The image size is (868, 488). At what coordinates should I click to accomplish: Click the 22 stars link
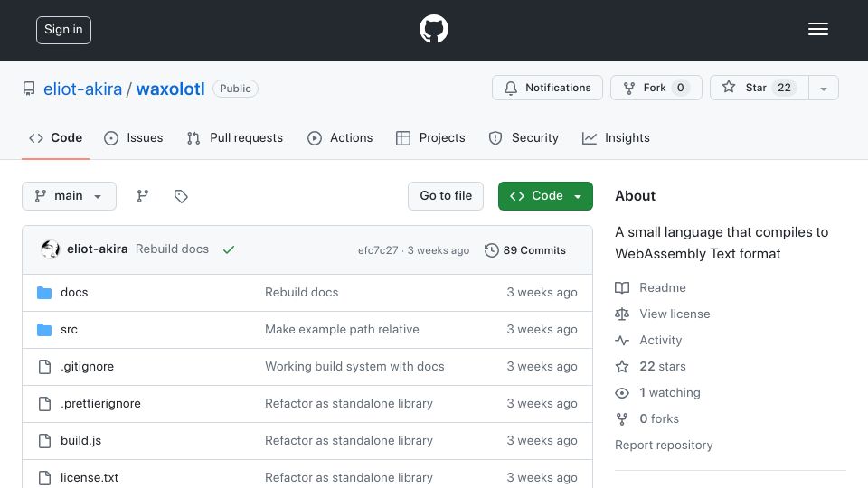(663, 366)
